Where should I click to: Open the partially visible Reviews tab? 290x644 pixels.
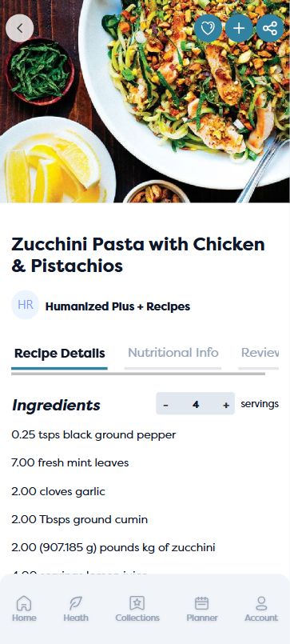coord(259,353)
